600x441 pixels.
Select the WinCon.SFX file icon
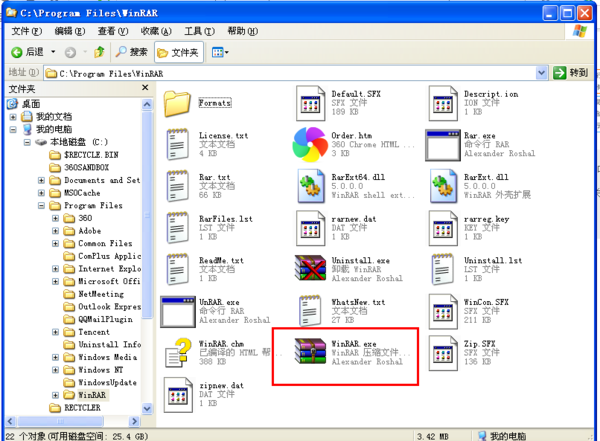click(x=443, y=312)
